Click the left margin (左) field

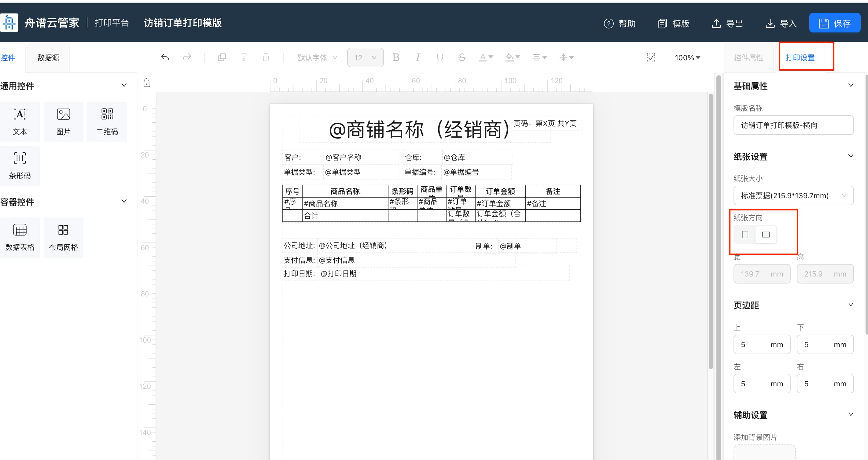(762, 384)
